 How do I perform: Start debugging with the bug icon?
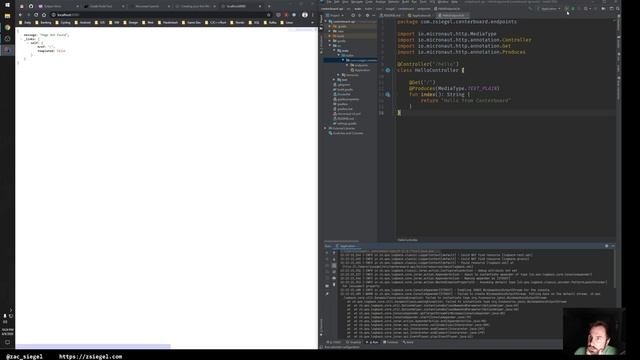coord(573,9)
